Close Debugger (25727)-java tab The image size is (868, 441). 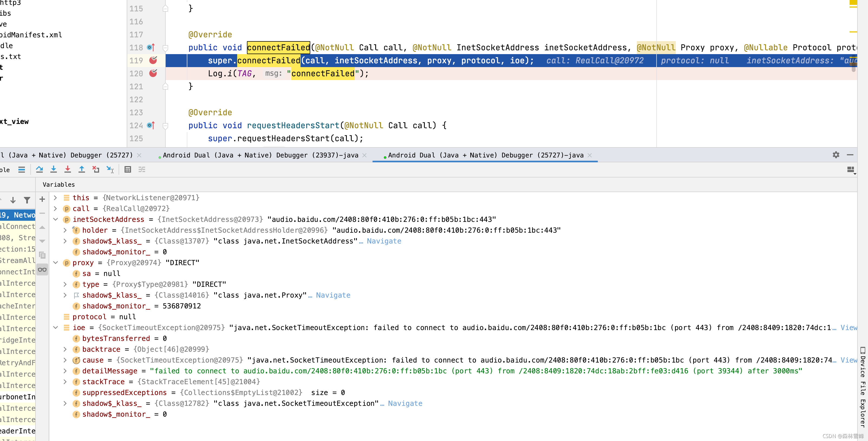tap(590, 155)
